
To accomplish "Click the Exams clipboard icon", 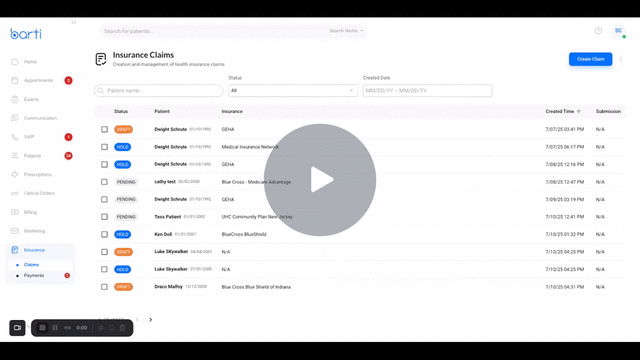I will pos(15,99).
